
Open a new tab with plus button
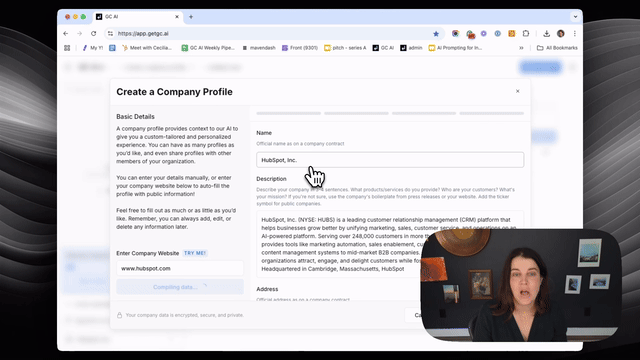point(191,17)
